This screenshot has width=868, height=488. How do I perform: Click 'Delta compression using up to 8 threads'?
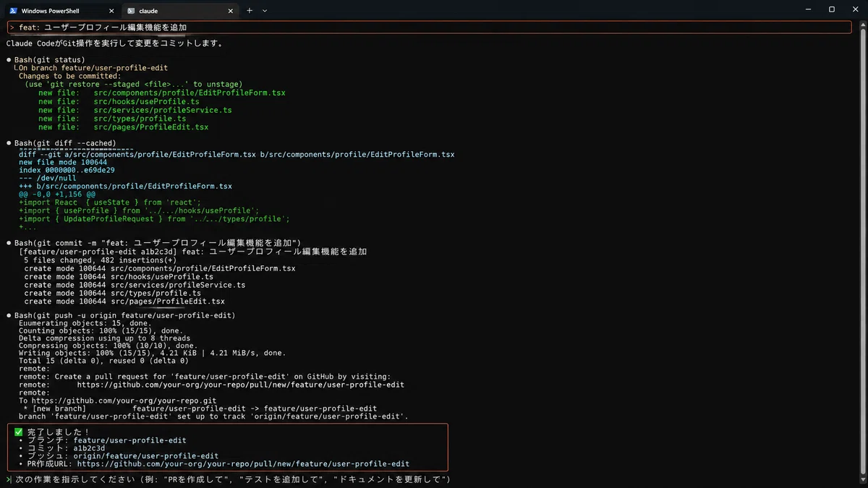tap(105, 338)
